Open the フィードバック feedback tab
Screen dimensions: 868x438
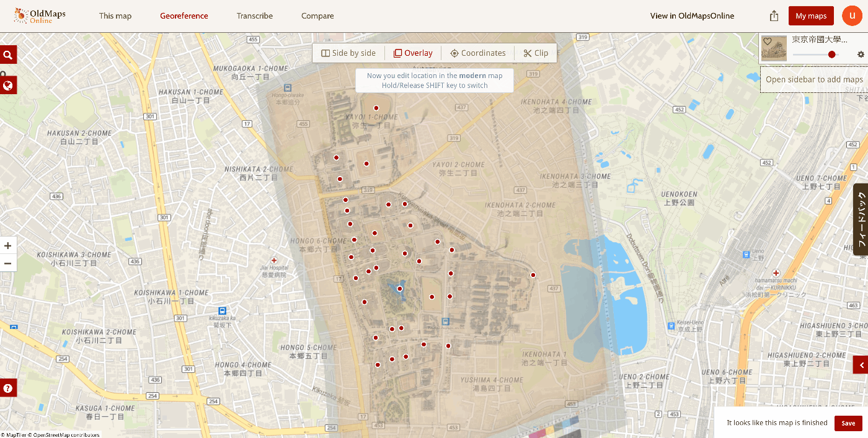(x=861, y=219)
